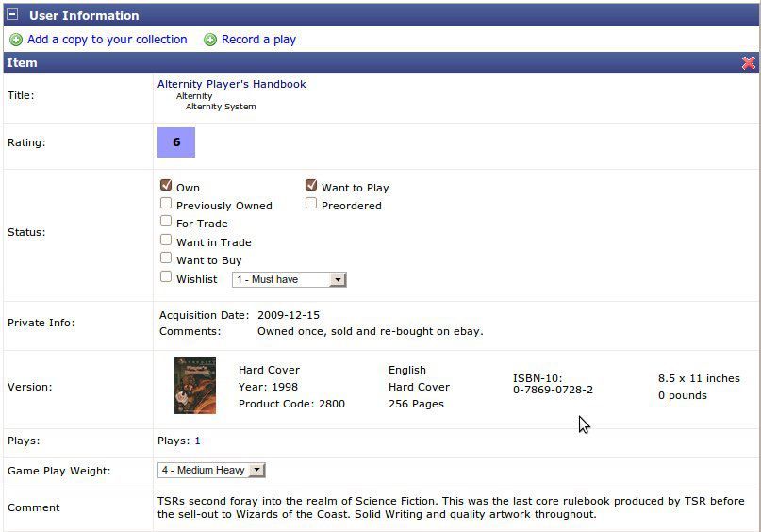761x532 pixels.
Task: Collapse the User Information section minus icon
Action: (x=12, y=14)
